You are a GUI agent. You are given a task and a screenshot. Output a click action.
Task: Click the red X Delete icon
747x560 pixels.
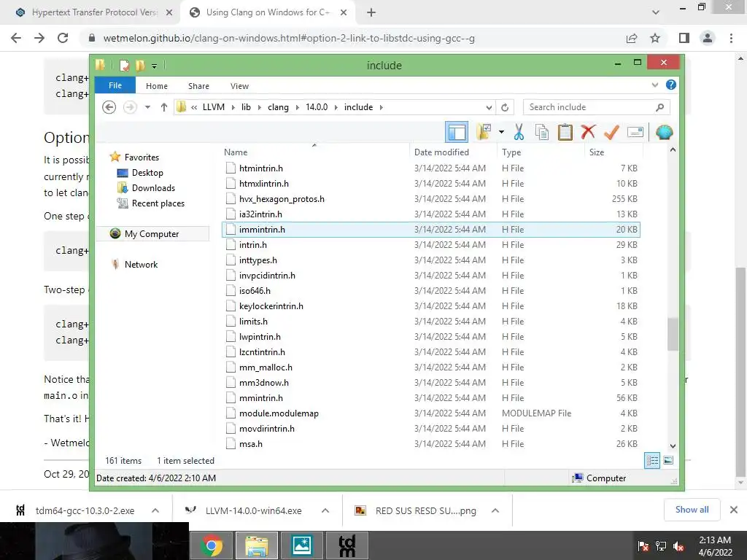pos(588,131)
